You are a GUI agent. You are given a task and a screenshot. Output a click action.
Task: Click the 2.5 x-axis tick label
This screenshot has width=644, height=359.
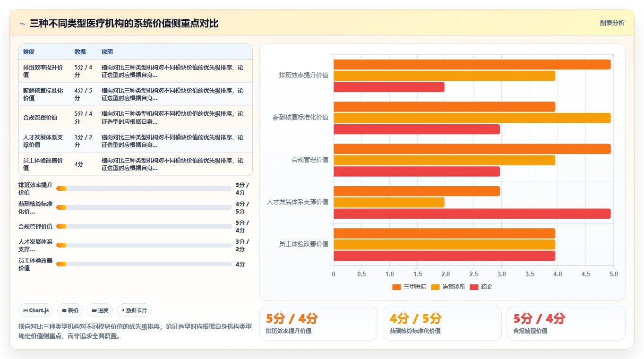click(x=473, y=274)
